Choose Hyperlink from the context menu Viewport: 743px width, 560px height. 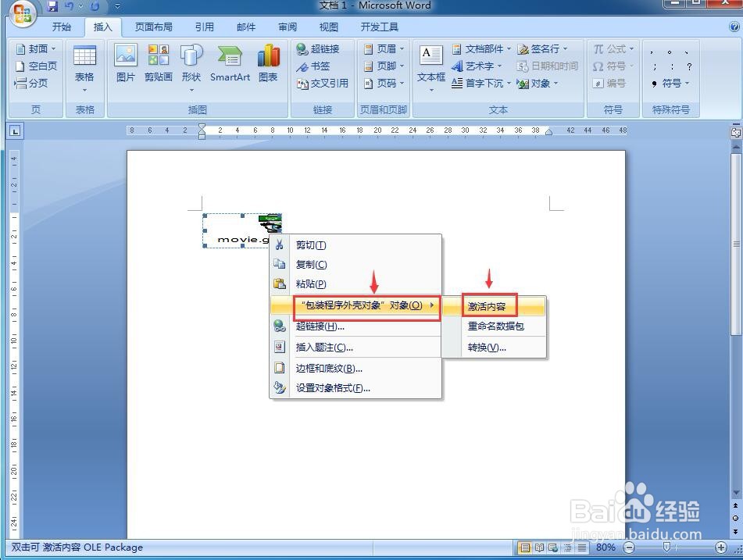click(355, 326)
